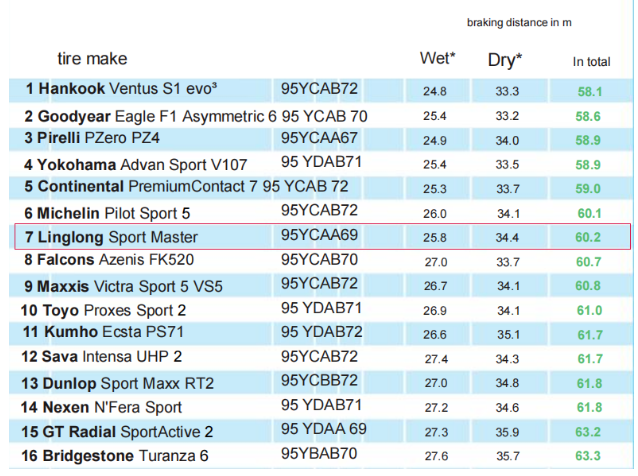Select the Toyo Proxes Sport 2 entry
The height and width of the screenshot is (476, 638).
[321, 310]
